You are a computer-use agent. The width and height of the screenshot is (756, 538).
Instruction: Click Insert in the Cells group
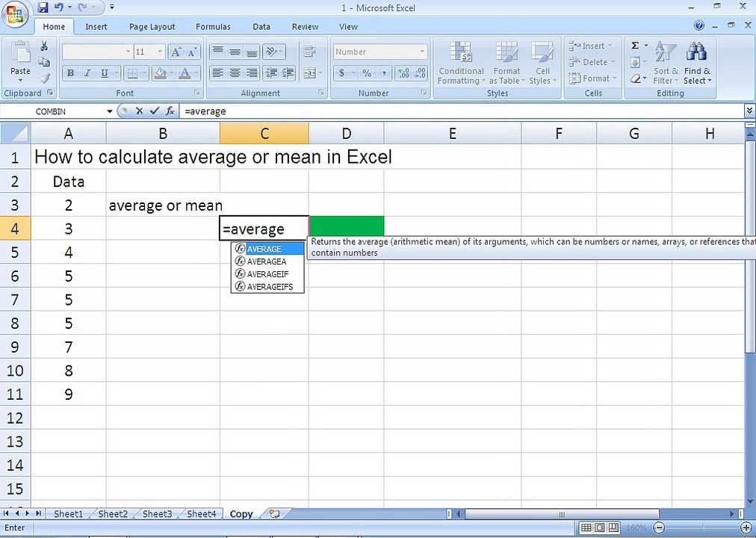pyautogui.click(x=591, y=46)
